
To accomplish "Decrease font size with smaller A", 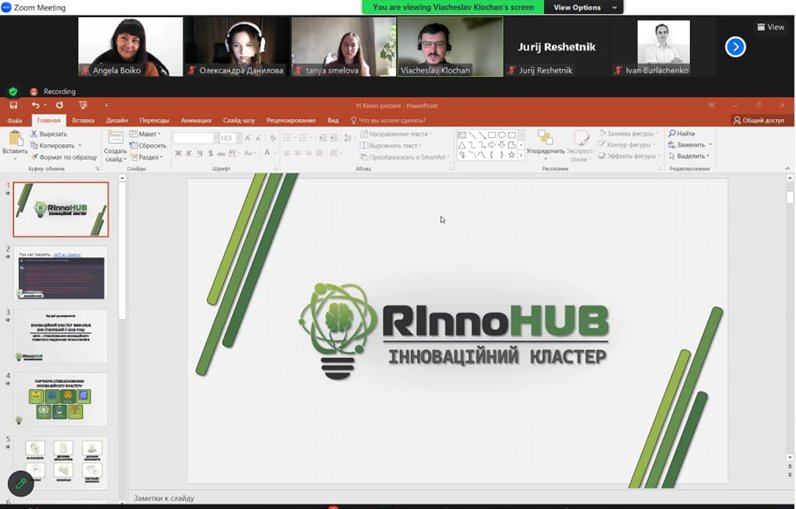I will click(x=258, y=138).
